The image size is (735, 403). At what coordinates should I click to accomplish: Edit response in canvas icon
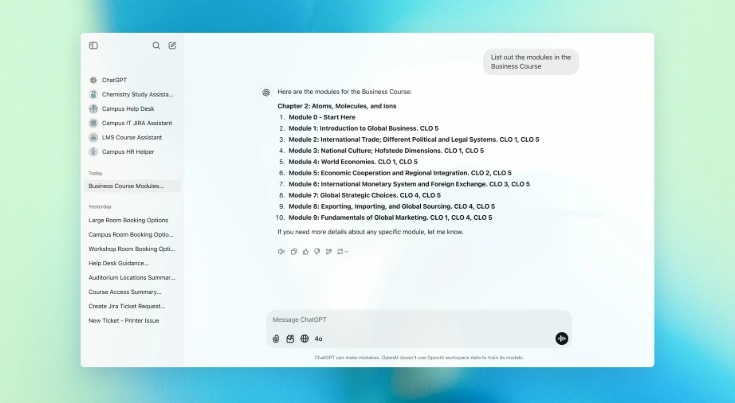(329, 252)
